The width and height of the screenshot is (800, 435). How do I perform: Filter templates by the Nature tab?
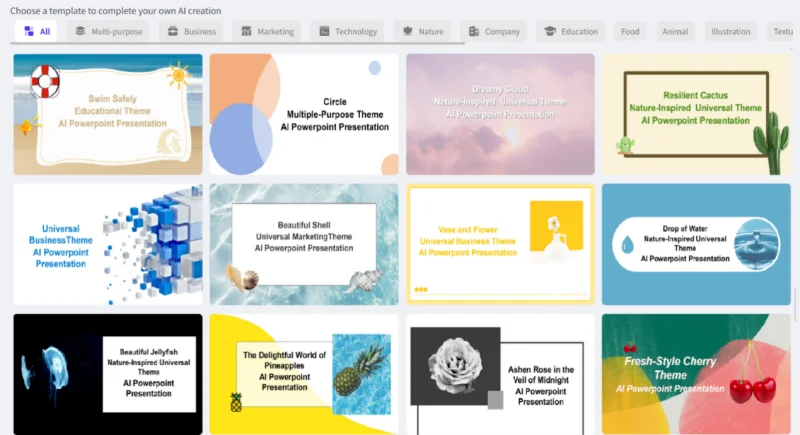point(422,31)
